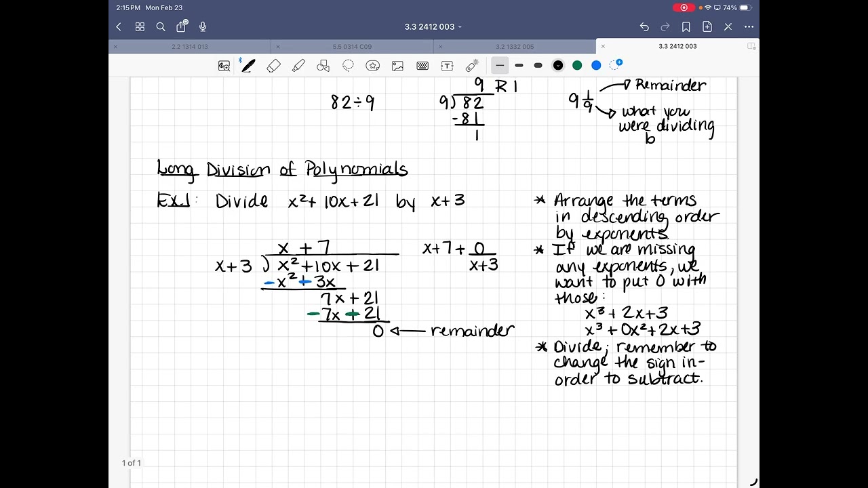Toggle read-only mode with the crossed pencil
Viewport: 868px width, 488px height.
[x=728, y=26]
